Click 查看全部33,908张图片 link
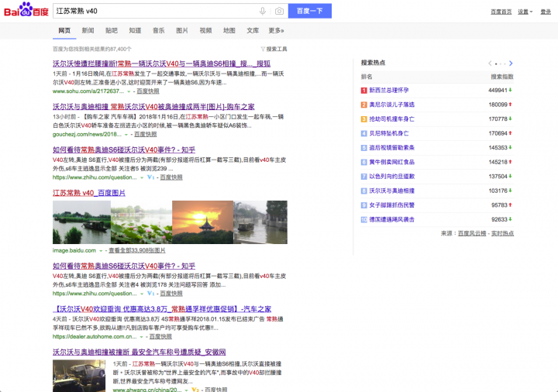The image size is (558, 392). coord(137,250)
